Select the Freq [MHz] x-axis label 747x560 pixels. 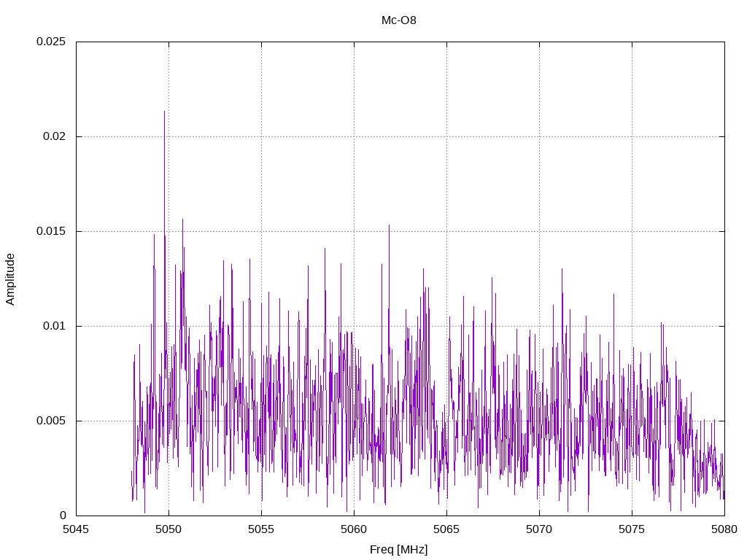pos(399,550)
